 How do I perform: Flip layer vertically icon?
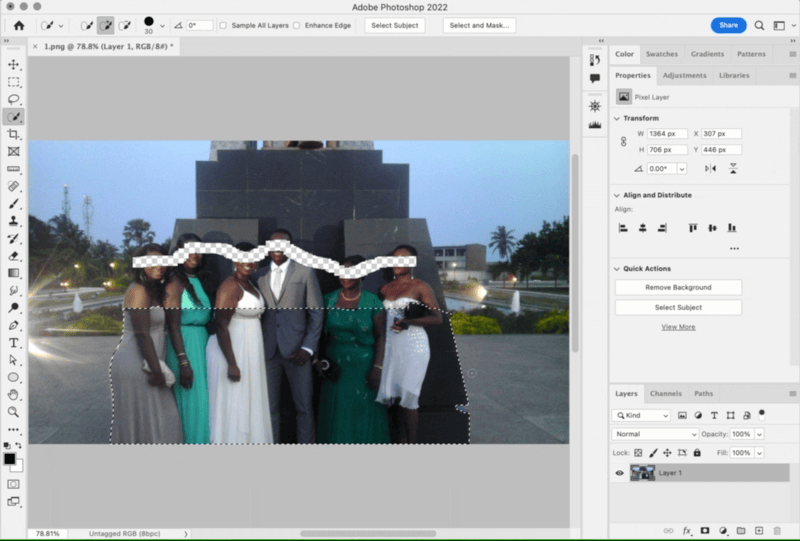coord(733,168)
